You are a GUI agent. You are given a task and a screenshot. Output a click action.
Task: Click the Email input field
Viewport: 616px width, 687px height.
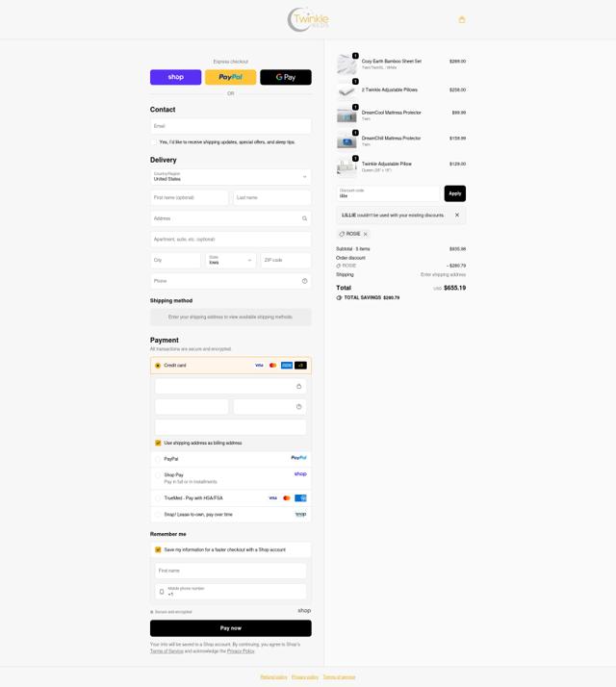231,126
